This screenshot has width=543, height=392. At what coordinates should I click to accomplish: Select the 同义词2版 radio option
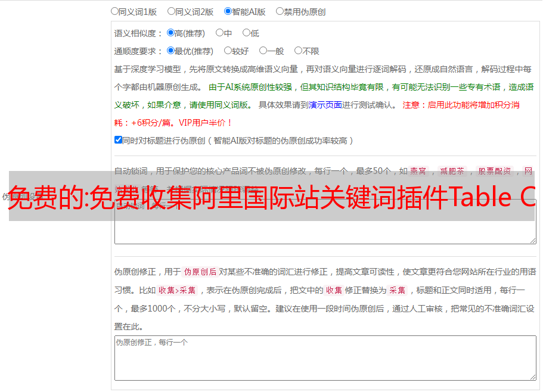click(x=171, y=11)
